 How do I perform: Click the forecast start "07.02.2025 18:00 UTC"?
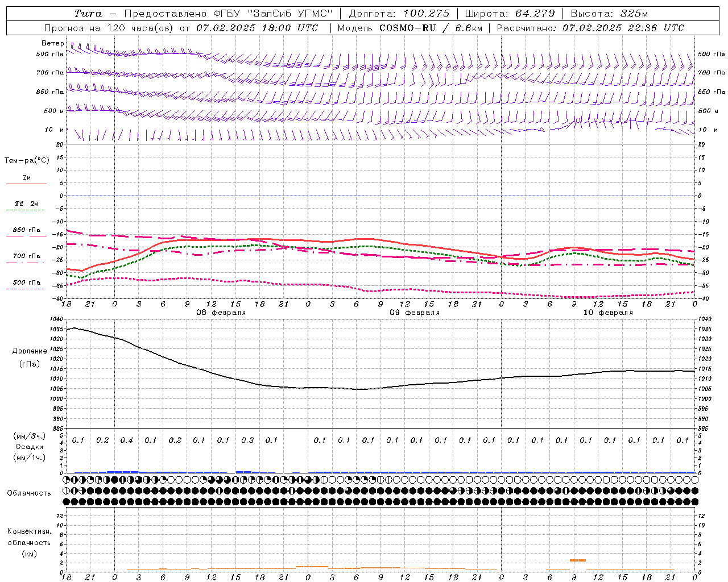(257, 28)
